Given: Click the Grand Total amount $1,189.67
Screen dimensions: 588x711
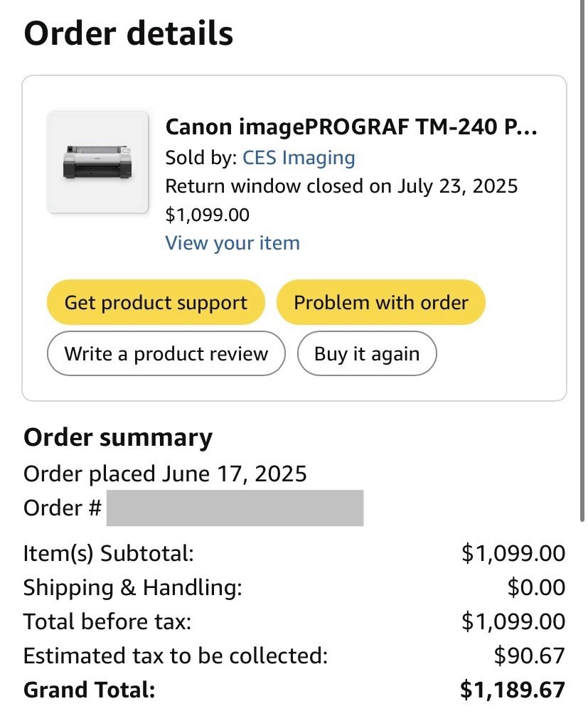Looking at the screenshot, I should (x=512, y=690).
